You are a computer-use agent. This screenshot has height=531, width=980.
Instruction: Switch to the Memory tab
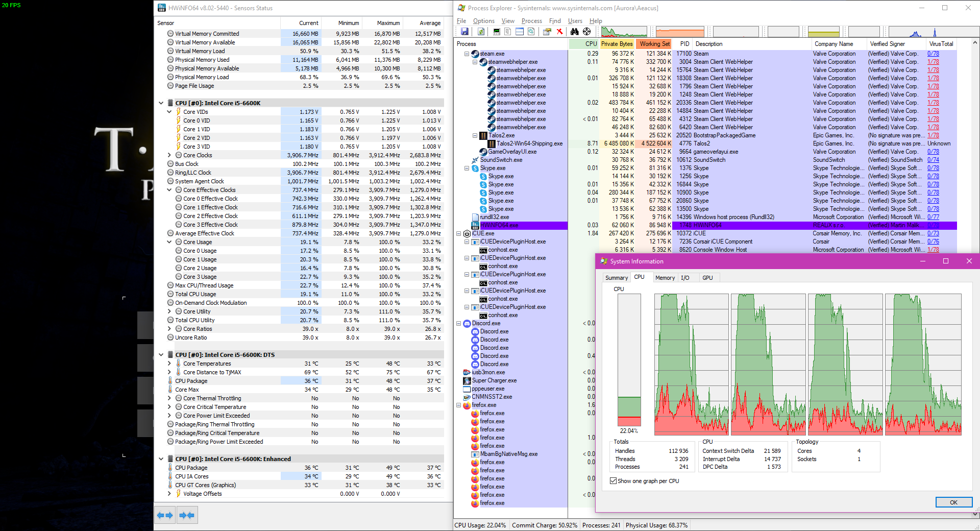665,278
